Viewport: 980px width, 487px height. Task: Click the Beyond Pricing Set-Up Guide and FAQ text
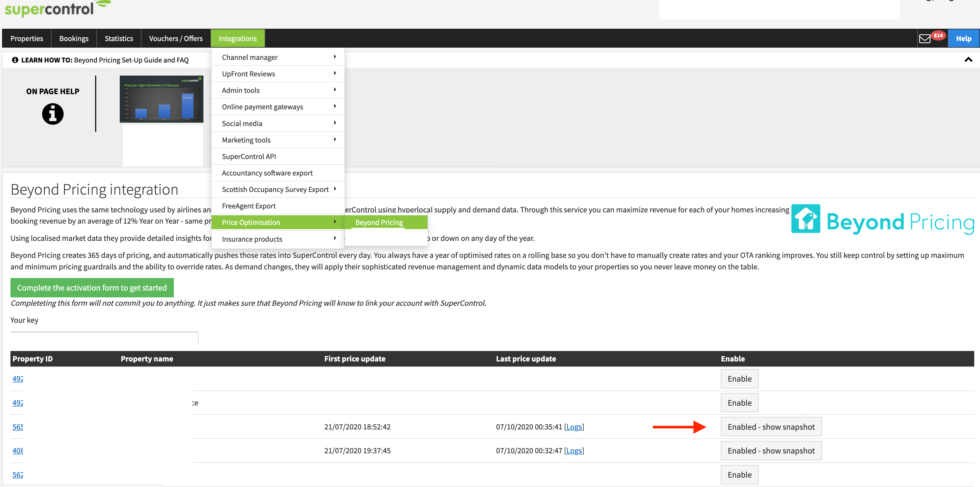pyautogui.click(x=131, y=60)
